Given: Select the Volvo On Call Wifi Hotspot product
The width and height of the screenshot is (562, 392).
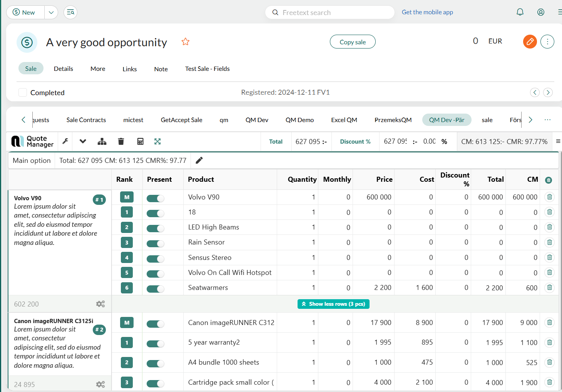Looking at the screenshot, I should coord(230,273).
